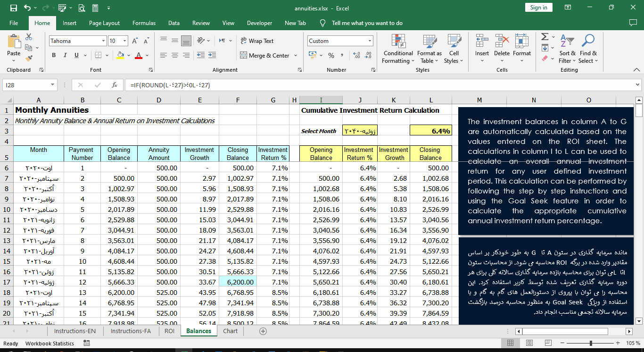Open Find & Select menu
The width and height of the screenshot is (644, 352).
[588, 49]
